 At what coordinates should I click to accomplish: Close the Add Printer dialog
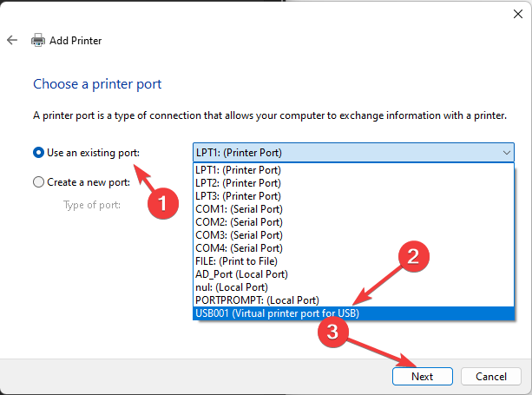518,14
